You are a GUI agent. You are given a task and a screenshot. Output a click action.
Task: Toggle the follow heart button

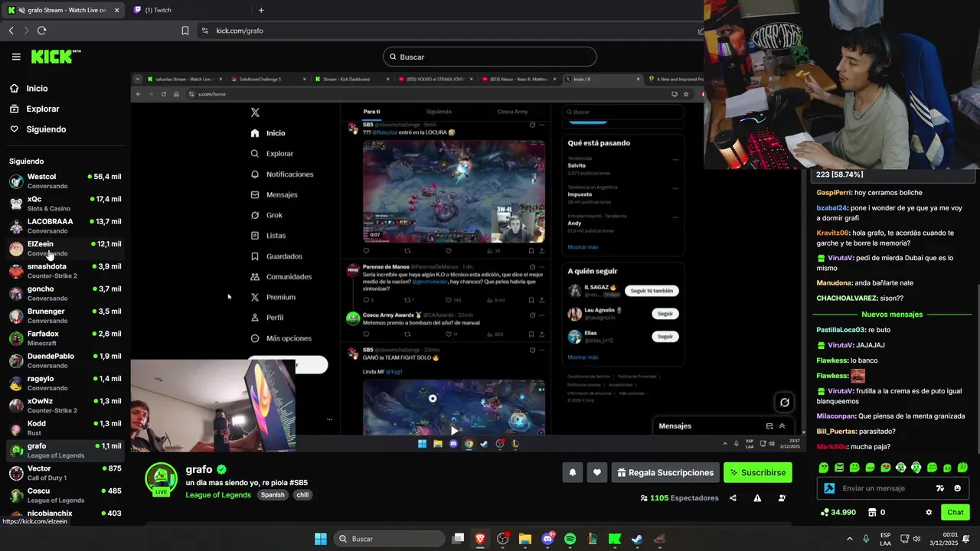597,473
